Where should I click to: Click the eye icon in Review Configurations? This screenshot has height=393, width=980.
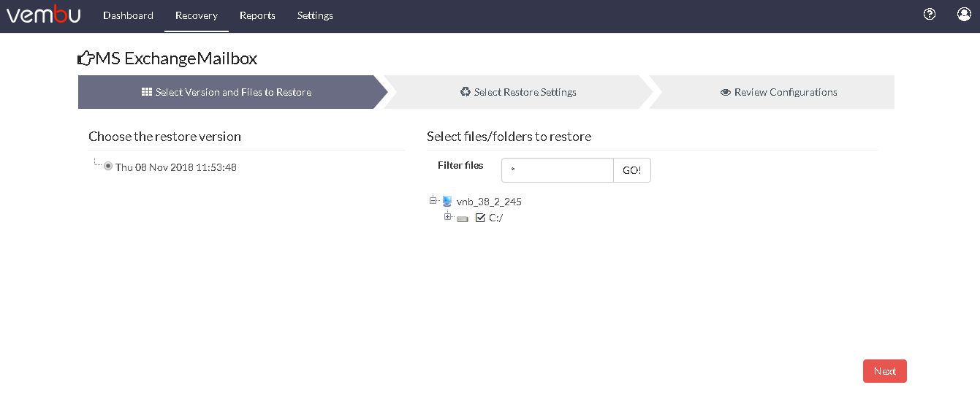pos(726,92)
